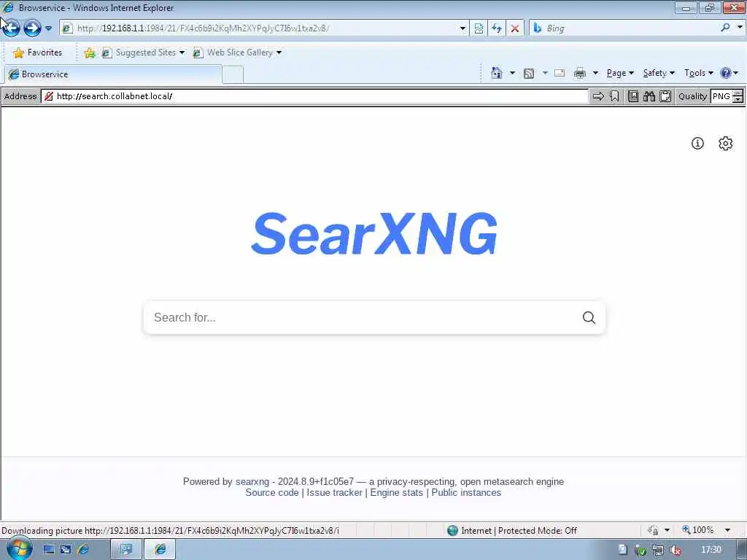The width and height of the screenshot is (747, 560).
Task: Click the network tray icon
Action: pyautogui.click(x=658, y=550)
